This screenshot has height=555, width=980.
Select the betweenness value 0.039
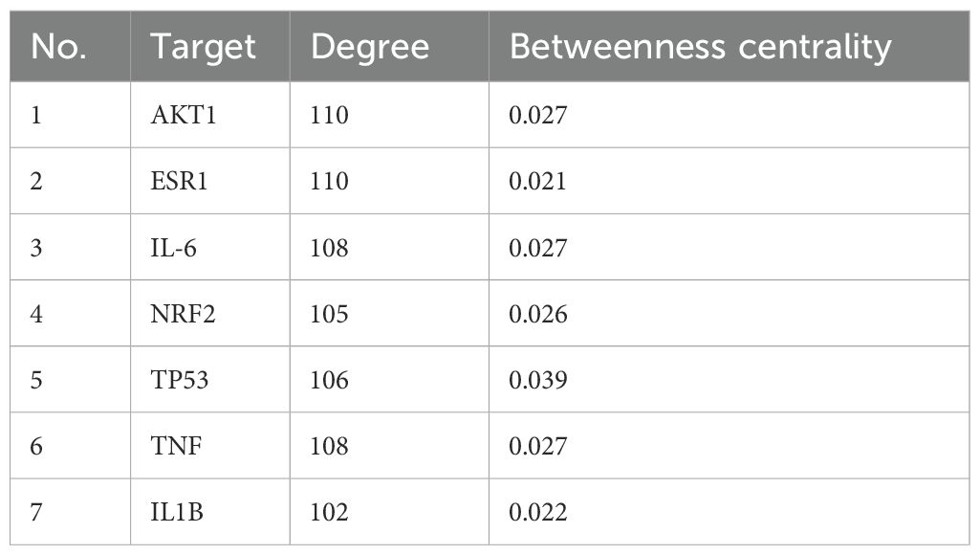tap(537, 380)
